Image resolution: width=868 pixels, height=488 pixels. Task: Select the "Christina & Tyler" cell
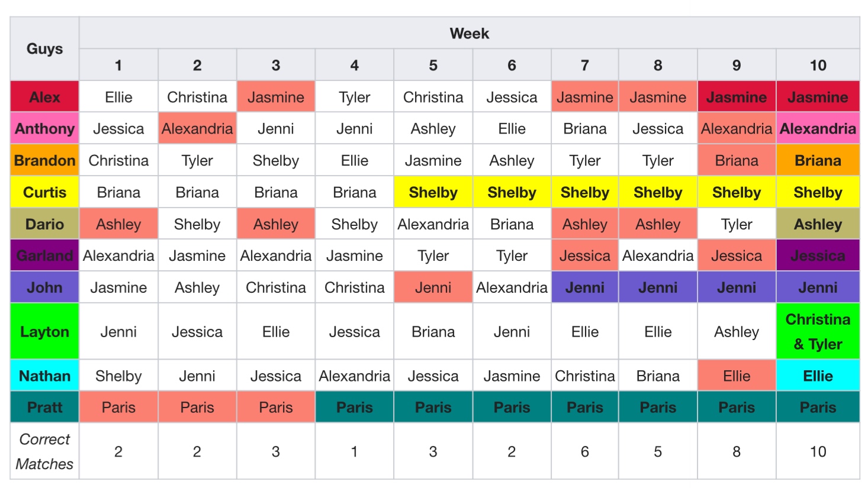coord(818,331)
